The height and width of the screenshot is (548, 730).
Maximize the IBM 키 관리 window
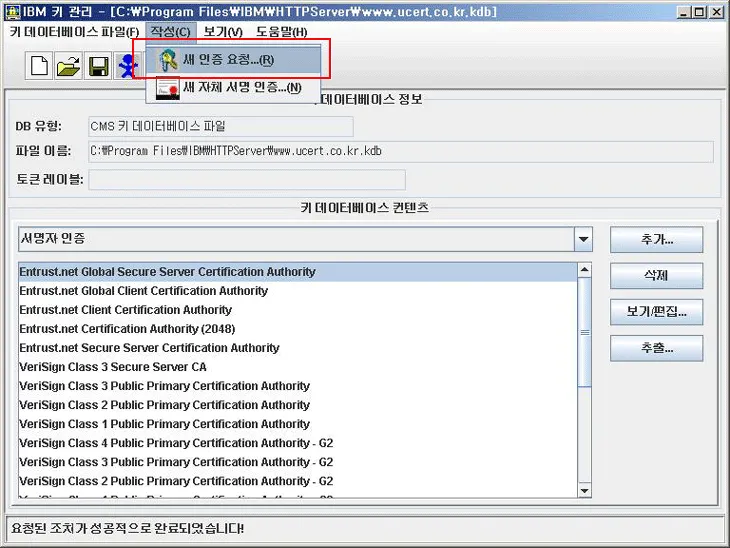pyautogui.click(x=699, y=12)
